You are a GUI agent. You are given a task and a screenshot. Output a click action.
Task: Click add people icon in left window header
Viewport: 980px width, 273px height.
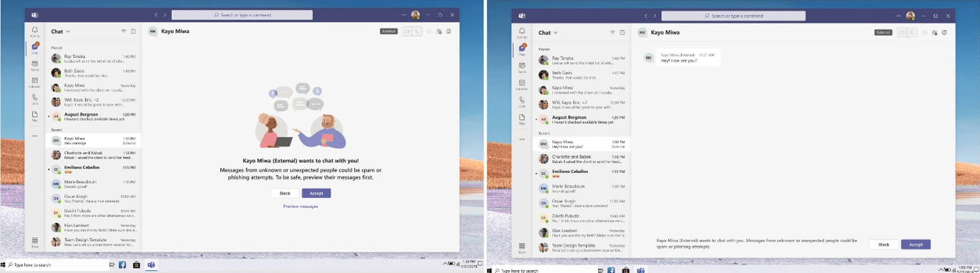(439, 31)
